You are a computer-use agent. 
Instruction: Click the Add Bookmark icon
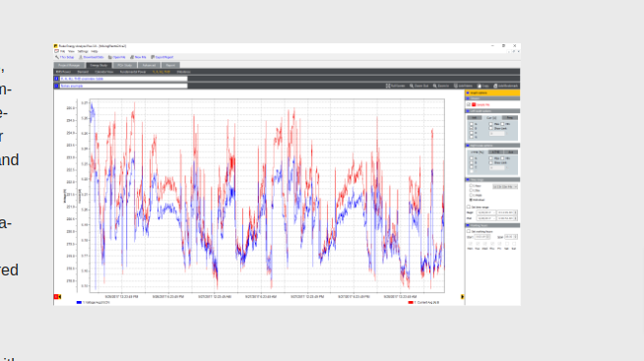[495, 86]
